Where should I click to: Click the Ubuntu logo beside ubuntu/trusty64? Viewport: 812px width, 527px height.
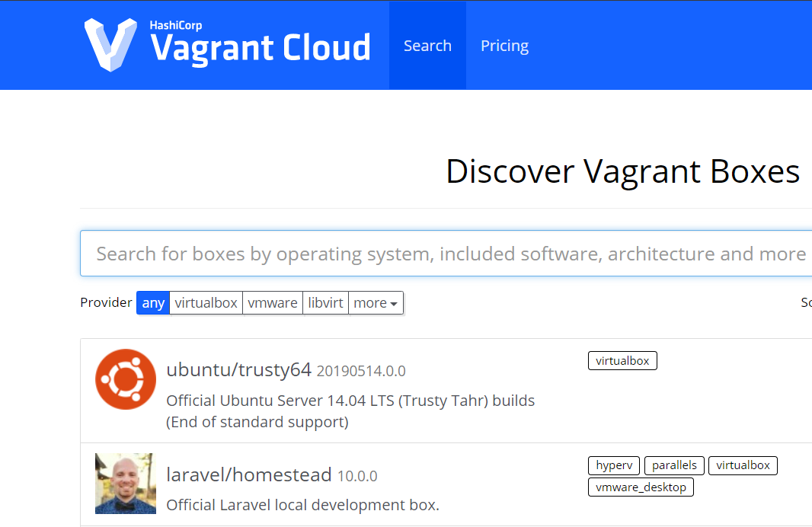pyautogui.click(x=125, y=378)
